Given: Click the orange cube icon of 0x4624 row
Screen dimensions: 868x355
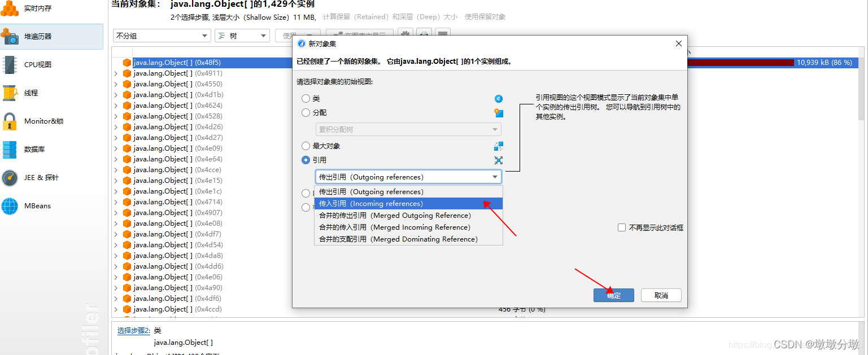Looking at the screenshot, I should click(x=127, y=106).
